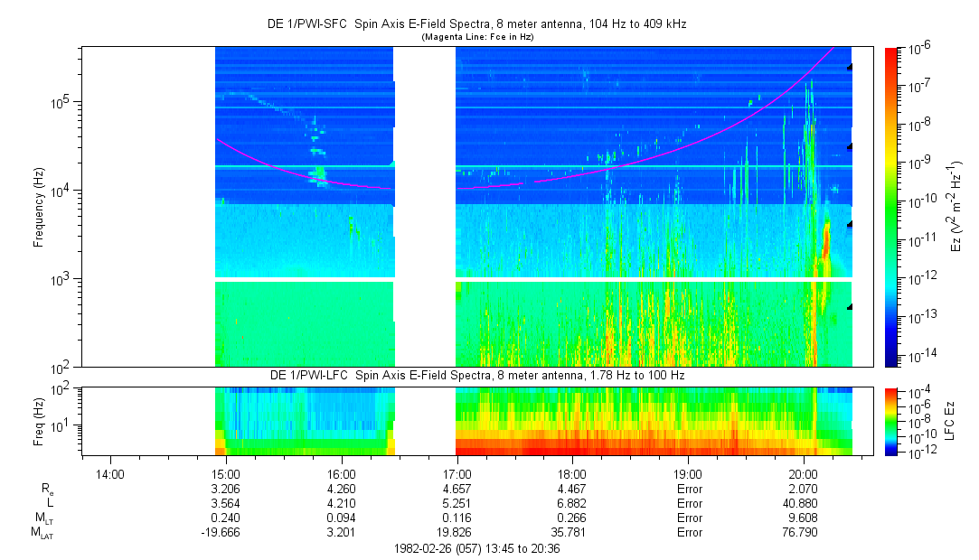
Task: Click the lowest black triangle marker near 500 Hz
Action: pyautogui.click(x=849, y=307)
